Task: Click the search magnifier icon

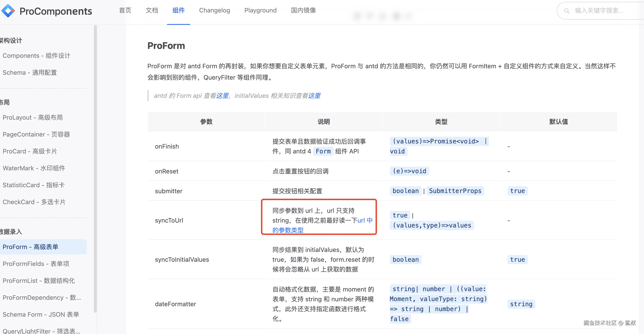Action: coord(567,11)
